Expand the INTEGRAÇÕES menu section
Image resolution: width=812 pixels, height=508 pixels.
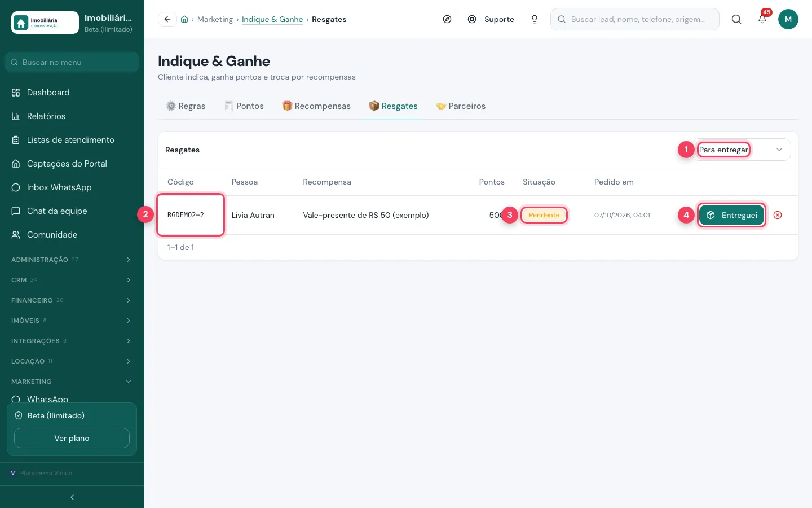72,341
